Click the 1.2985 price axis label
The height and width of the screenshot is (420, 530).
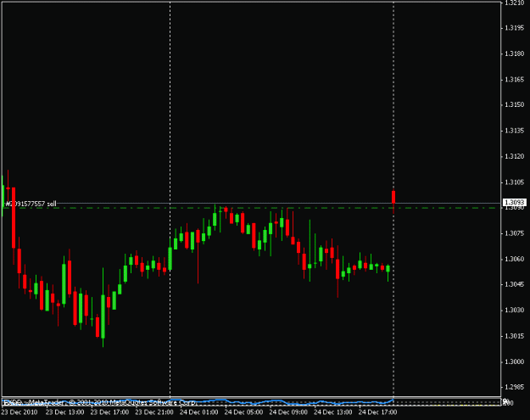[x=515, y=387]
